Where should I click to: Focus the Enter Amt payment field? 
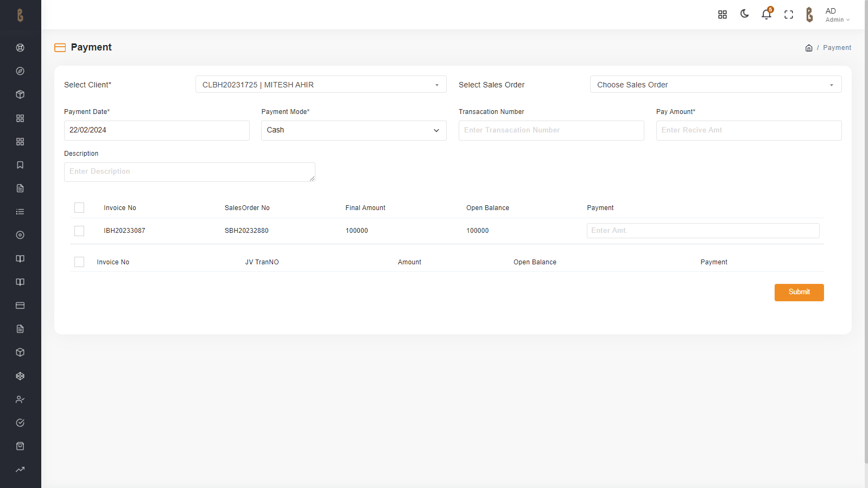coord(703,231)
